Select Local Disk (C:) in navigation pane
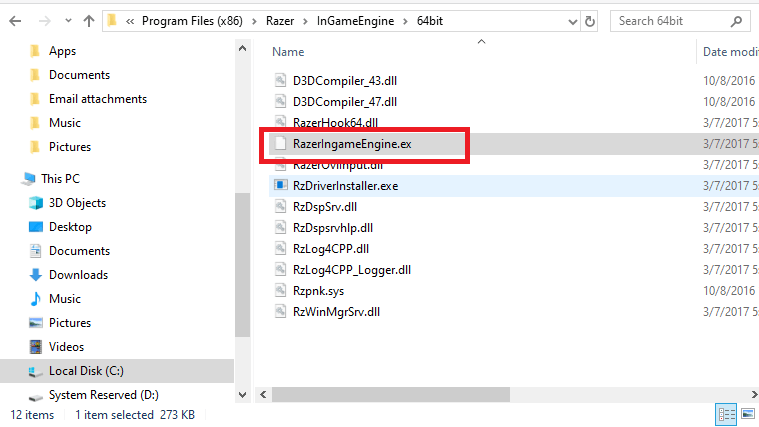 (x=85, y=371)
